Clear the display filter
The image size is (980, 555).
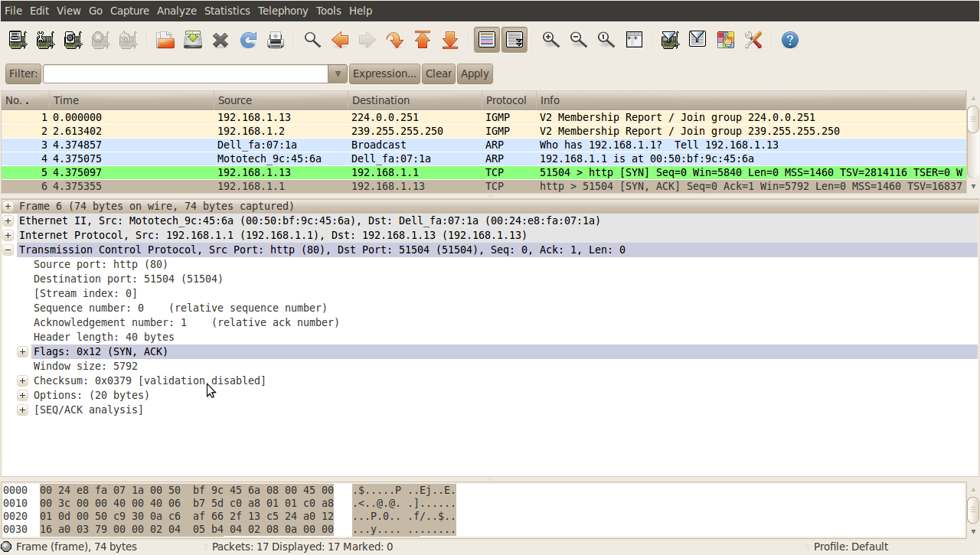(438, 73)
